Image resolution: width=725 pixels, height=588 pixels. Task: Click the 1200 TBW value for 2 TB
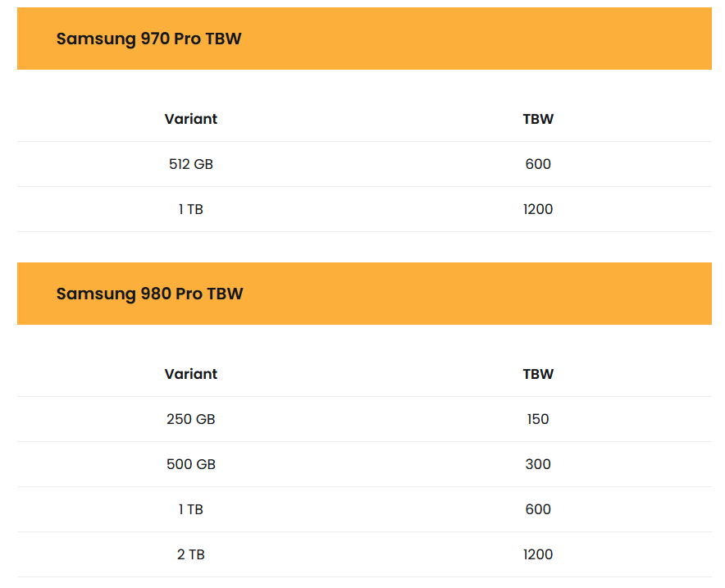pos(538,554)
